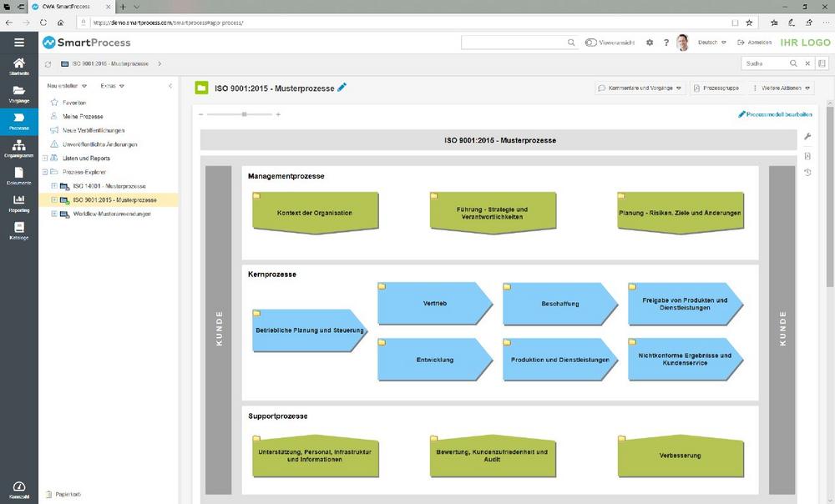Open the Deutsch language dropdown
Viewport: 835px width, 504px height.
tap(711, 43)
